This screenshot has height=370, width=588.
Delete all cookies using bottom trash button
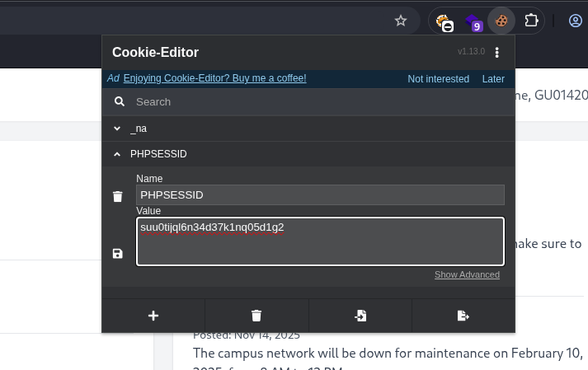pos(256,316)
